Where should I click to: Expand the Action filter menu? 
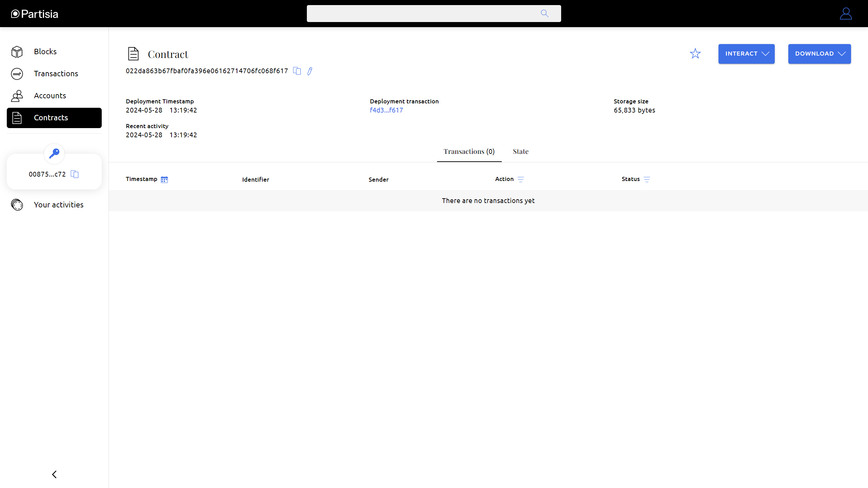coord(520,179)
